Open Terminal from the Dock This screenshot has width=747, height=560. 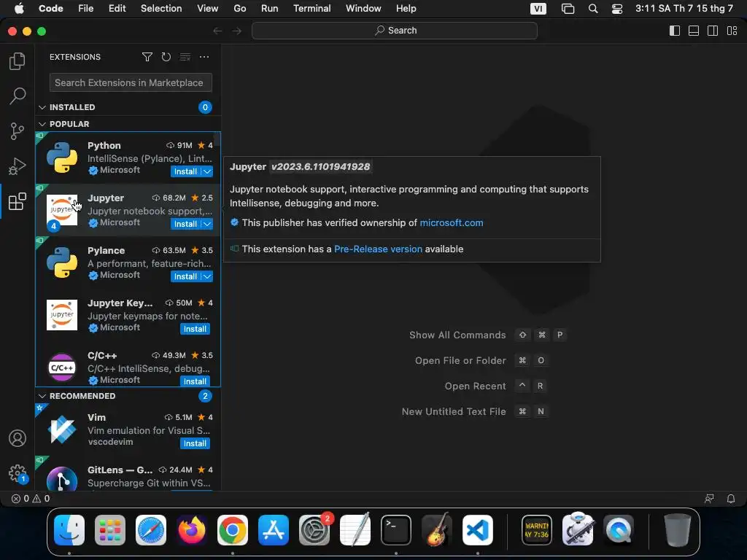coord(396,530)
